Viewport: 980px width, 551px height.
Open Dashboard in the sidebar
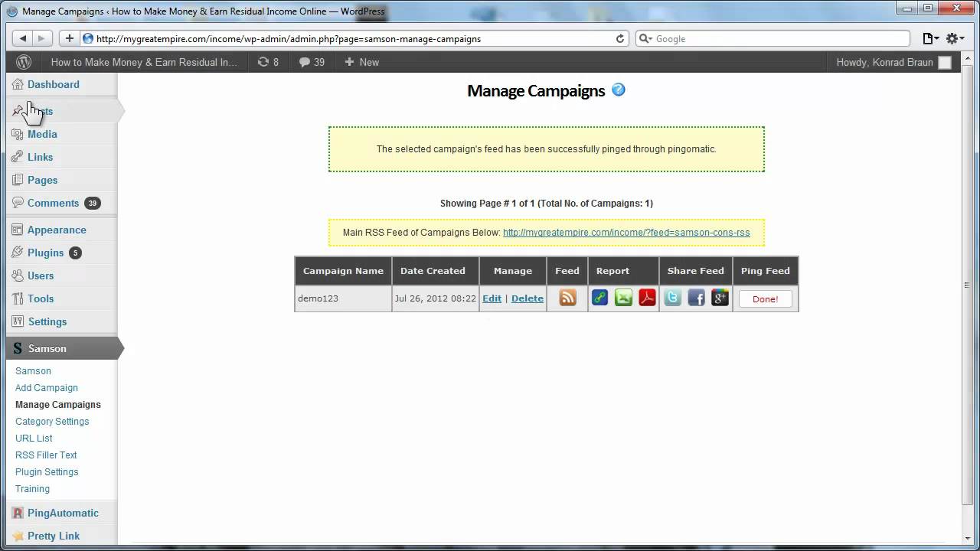[53, 84]
